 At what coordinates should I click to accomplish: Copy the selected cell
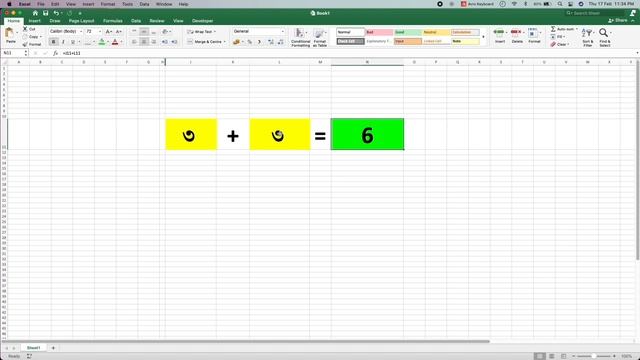pyautogui.click(x=31, y=37)
